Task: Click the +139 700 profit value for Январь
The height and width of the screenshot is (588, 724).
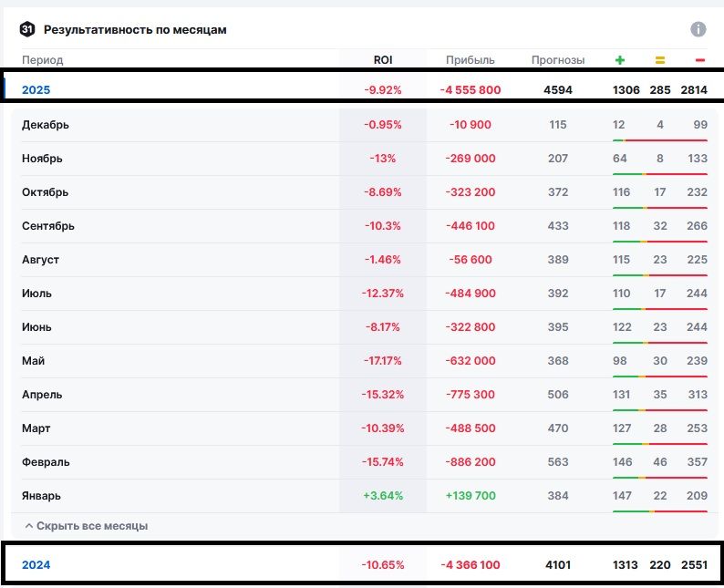Action: [x=470, y=496]
